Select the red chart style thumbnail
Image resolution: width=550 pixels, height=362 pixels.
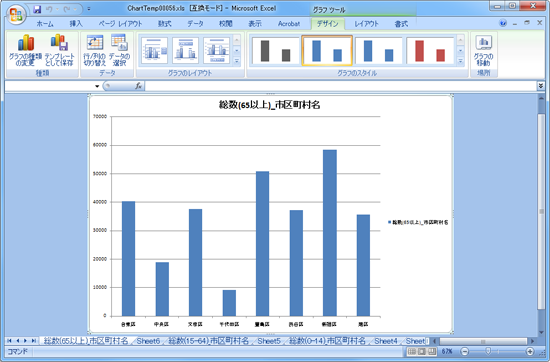point(430,51)
